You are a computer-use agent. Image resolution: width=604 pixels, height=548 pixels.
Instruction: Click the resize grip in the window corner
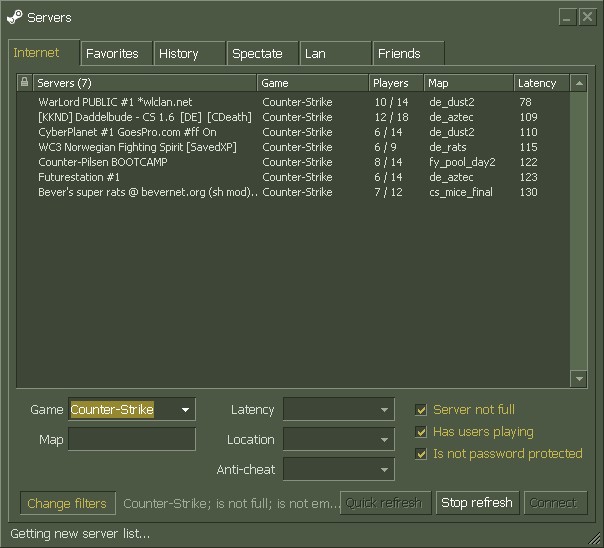pyautogui.click(x=596, y=540)
